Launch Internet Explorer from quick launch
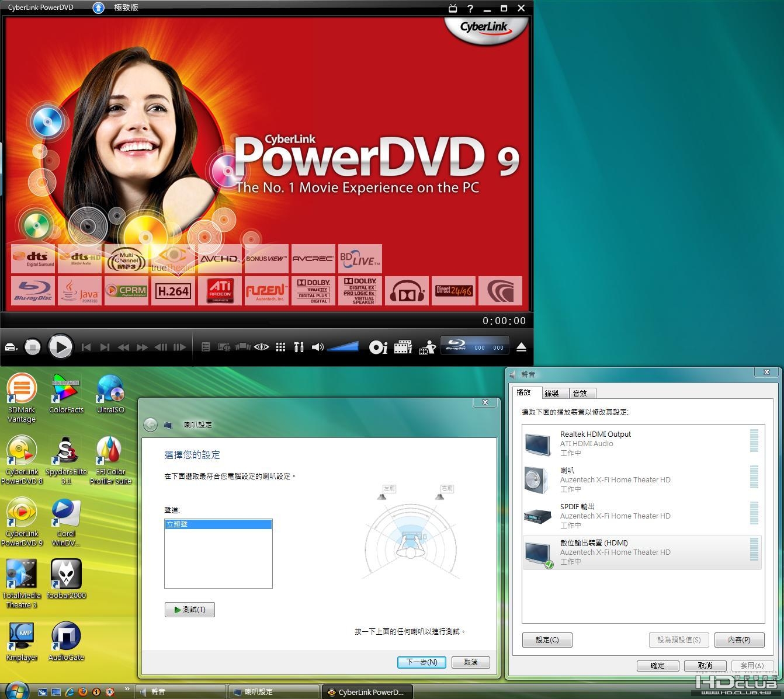The width and height of the screenshot is (784, 699). 70,692
